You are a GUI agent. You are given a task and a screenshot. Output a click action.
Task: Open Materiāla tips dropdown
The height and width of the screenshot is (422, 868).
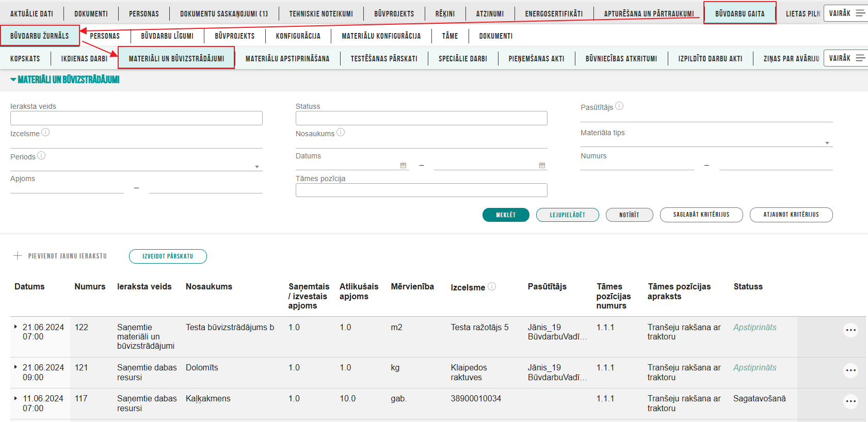pyautogui.click(x=827, y=143)
